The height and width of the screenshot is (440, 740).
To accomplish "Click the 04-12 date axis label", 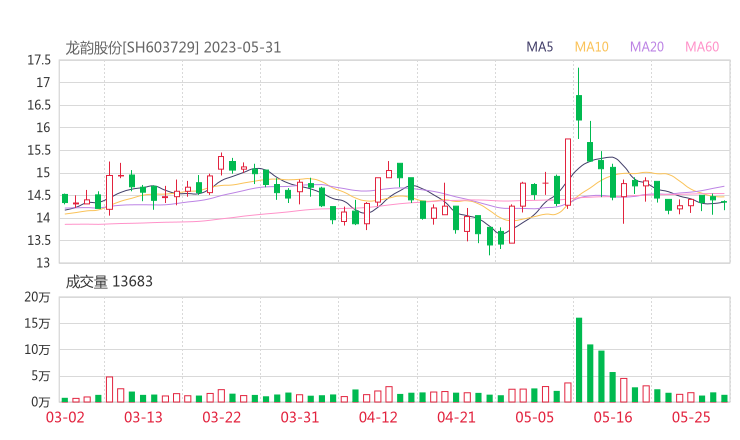I will coord(378,417).
